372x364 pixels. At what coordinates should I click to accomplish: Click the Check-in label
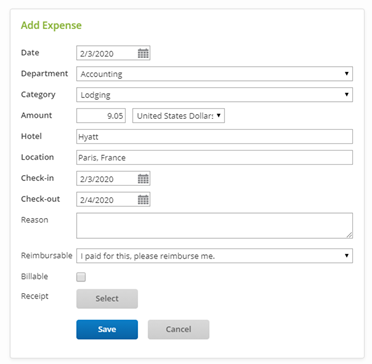(37, 178)
